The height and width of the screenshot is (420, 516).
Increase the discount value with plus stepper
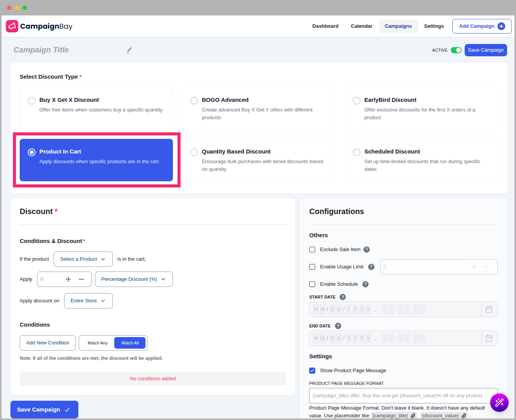[x=68, y=279]
